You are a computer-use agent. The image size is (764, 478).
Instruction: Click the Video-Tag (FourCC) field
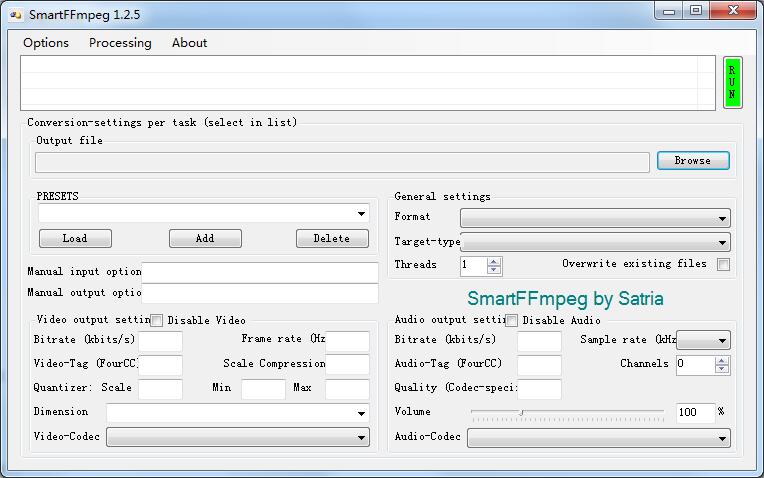coord(160,365)
